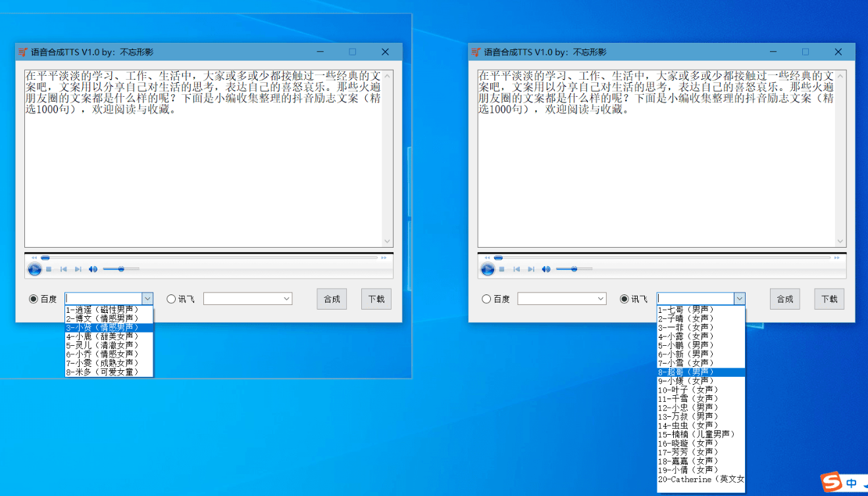Viewport: 868px width, 496px height.
Task: Click the fast-forward icon on the right progress bar
Action: (837, 258)
